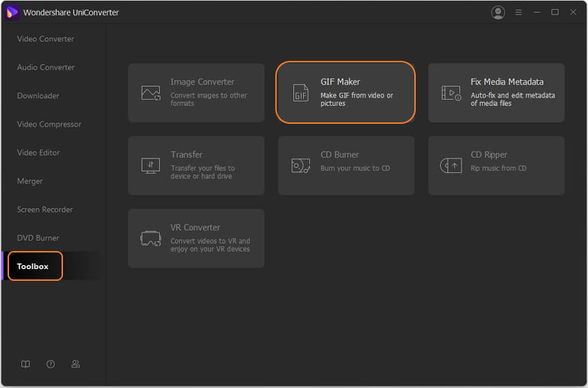Click the VR headset icon

click(x=150, y=239)
